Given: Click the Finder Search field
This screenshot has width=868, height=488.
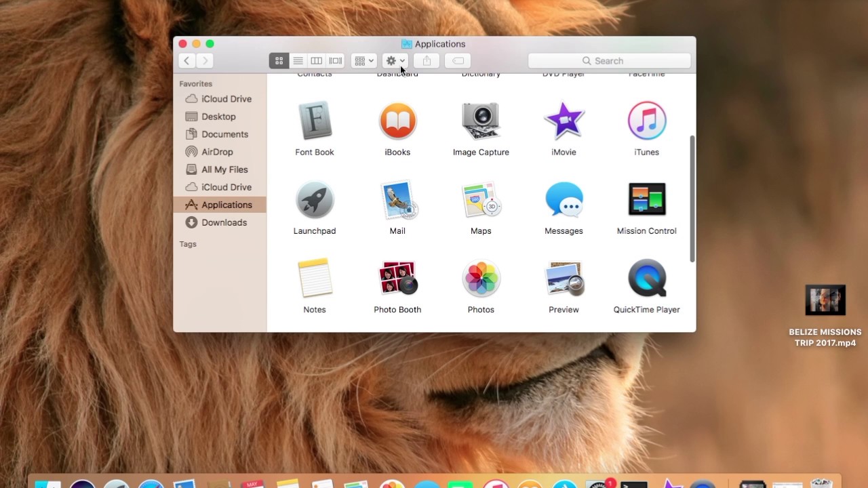Looking at the screenshot, I should 610,61.
